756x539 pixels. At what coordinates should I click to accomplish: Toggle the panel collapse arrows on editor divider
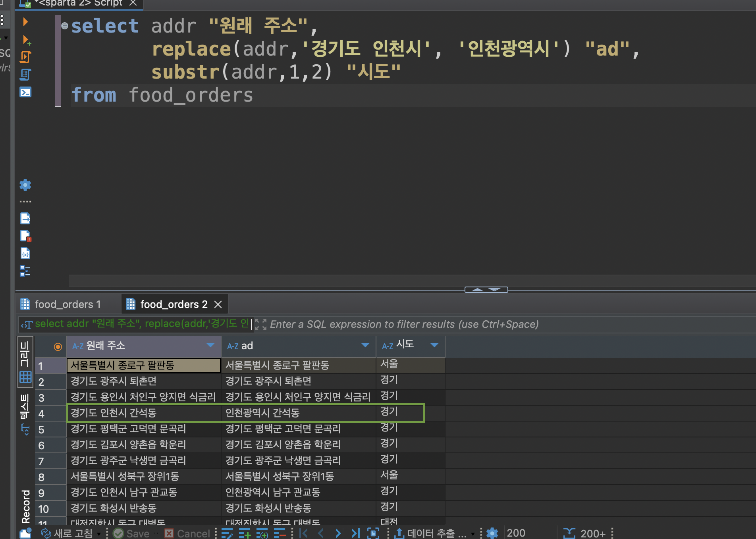tap(486, 290)
